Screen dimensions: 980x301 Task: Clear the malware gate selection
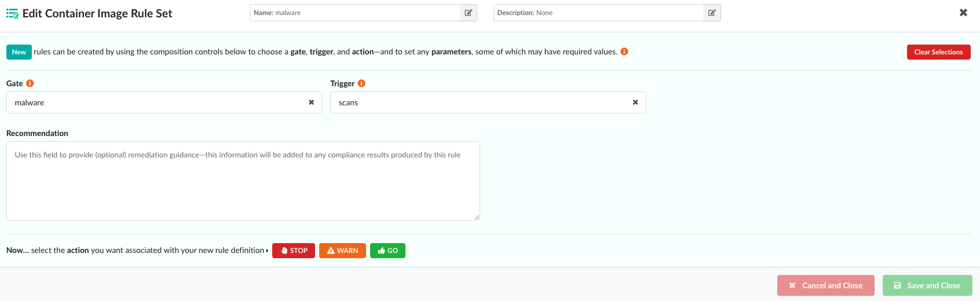(x=311, y=102)
